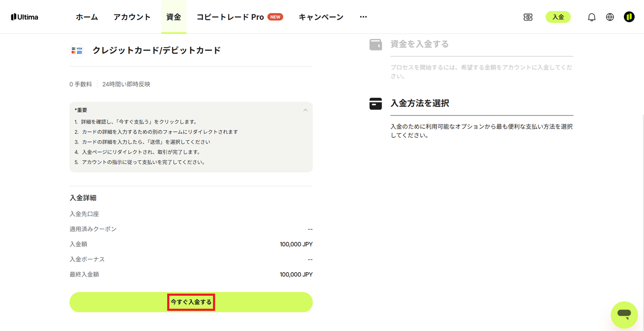Click the 資金を入金する heading

pyautogui.click(x=420, y=44)
